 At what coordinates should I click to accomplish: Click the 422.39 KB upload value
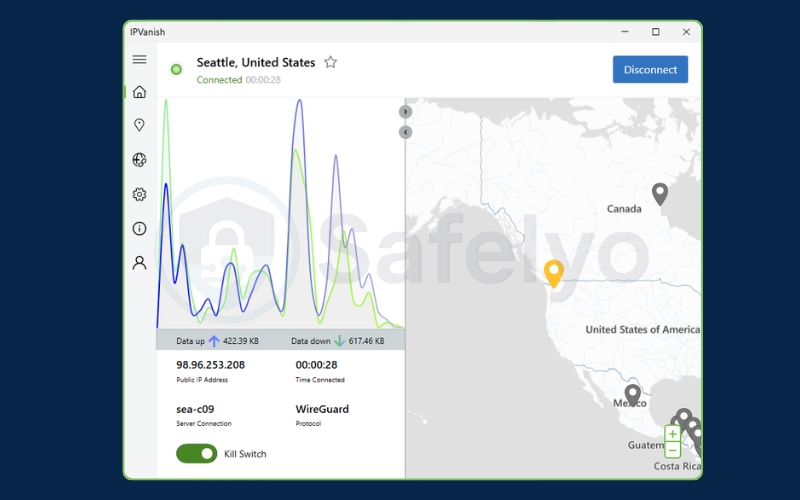[x=241, y=341]
